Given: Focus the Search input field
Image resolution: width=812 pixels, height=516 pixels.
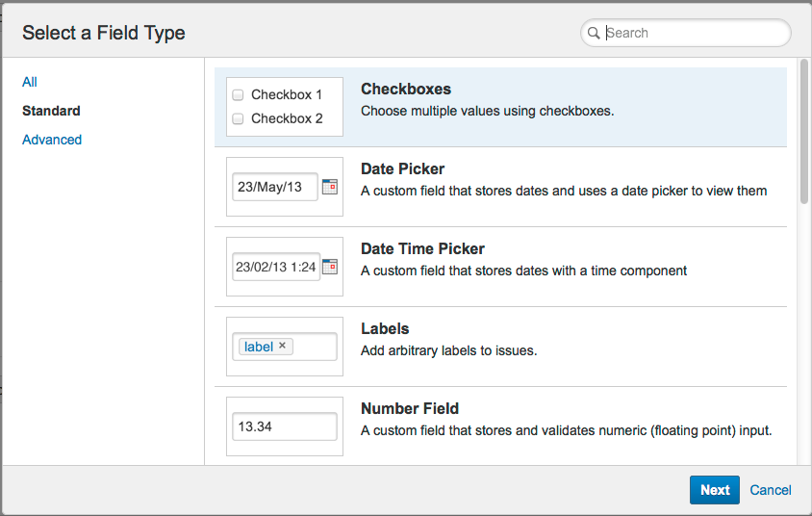Looking at the screenshot, I should coord(693,33).
